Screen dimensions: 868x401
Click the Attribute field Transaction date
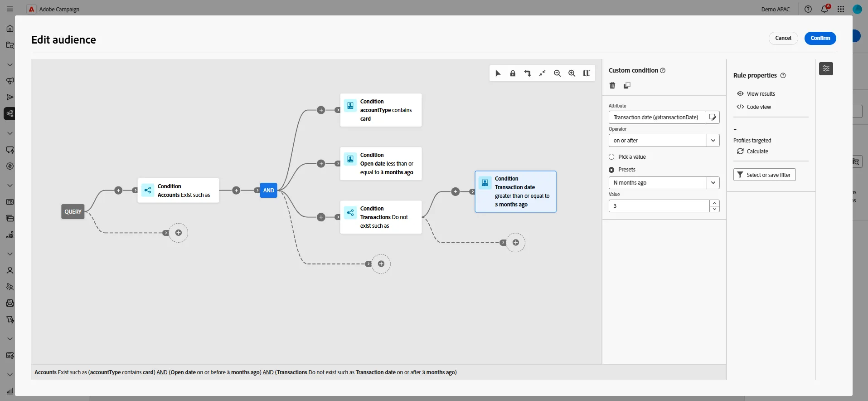click(x=657, y=117)
